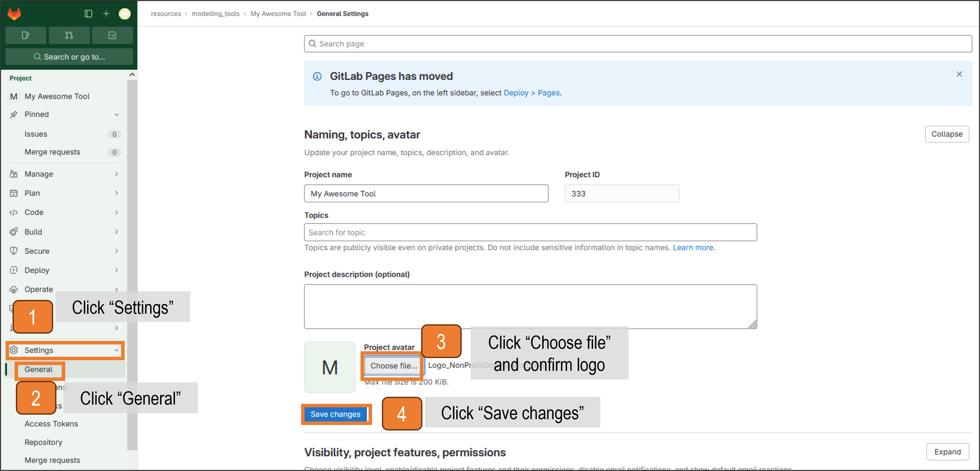Click the sidebar scroll up arrow
Screen dimensions: 980x471
click(x=132, y=74)
